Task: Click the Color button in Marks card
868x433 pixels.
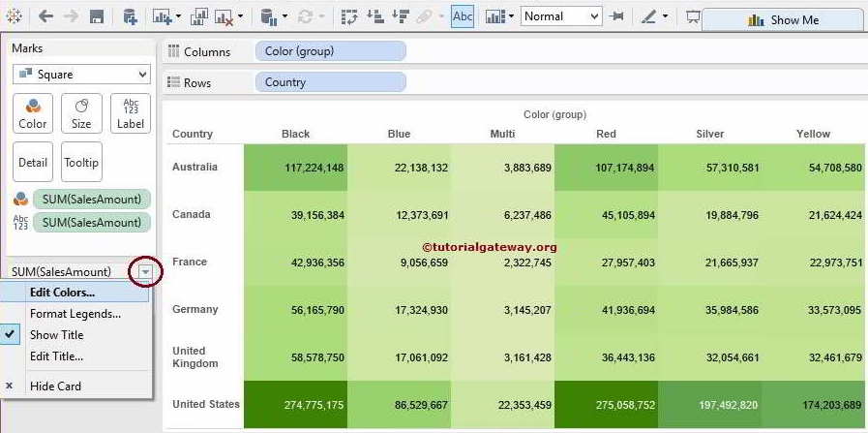Action: 32,113
